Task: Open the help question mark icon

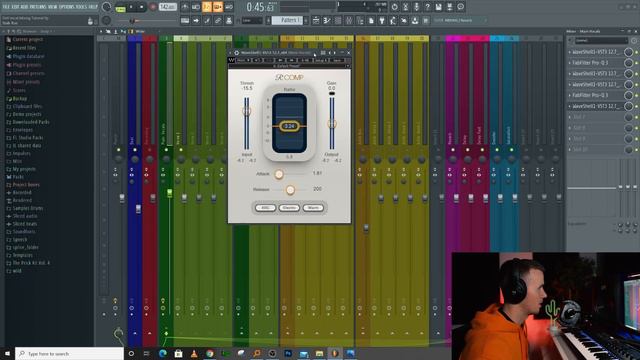Action: [427, 7]
